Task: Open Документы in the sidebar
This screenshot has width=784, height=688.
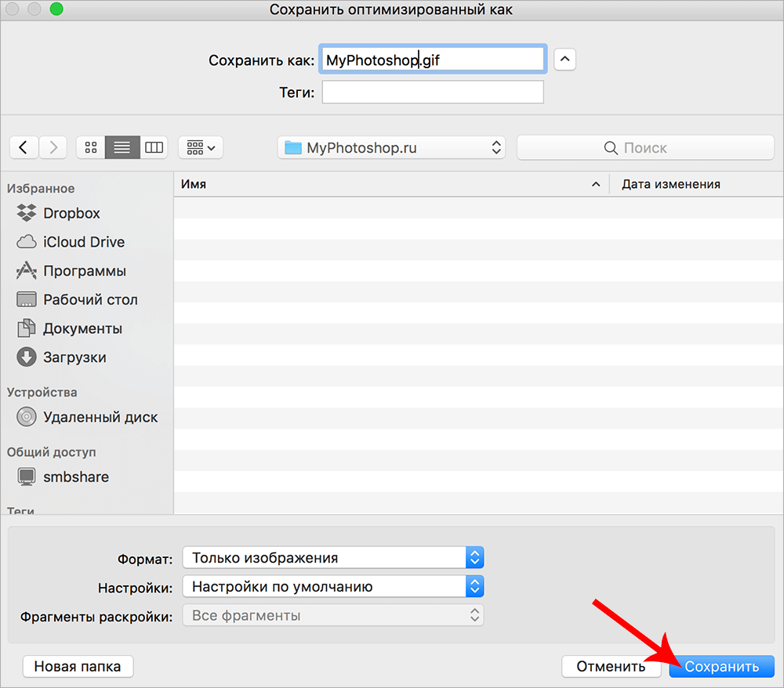Action: pos(82,329)
